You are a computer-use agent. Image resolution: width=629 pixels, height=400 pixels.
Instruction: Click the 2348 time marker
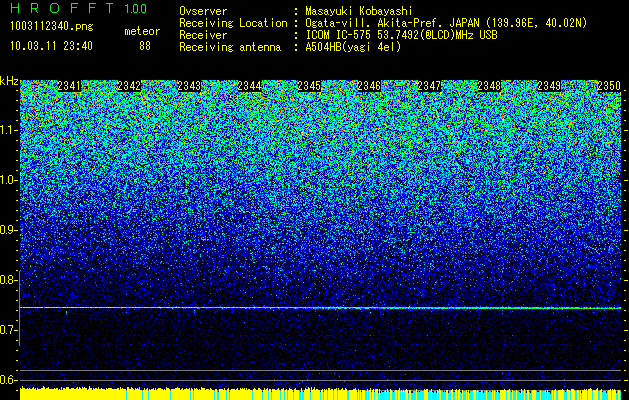tap(489, 86)
